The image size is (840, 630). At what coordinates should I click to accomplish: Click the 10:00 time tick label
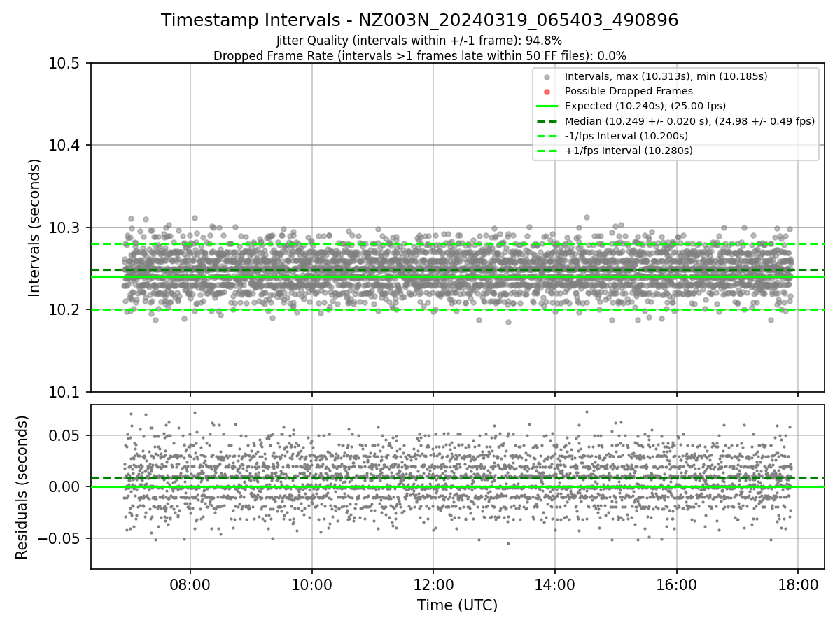[x=311, y=584]
